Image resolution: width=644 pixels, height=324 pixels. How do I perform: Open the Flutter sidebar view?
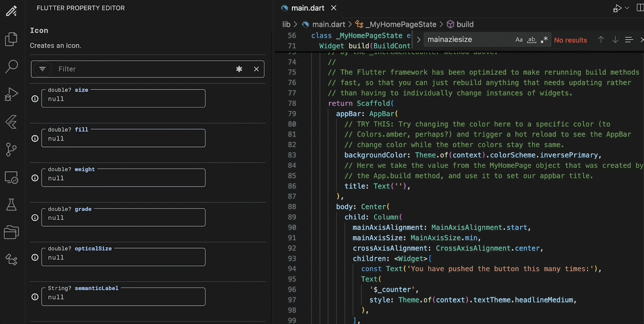coord(11,122)
